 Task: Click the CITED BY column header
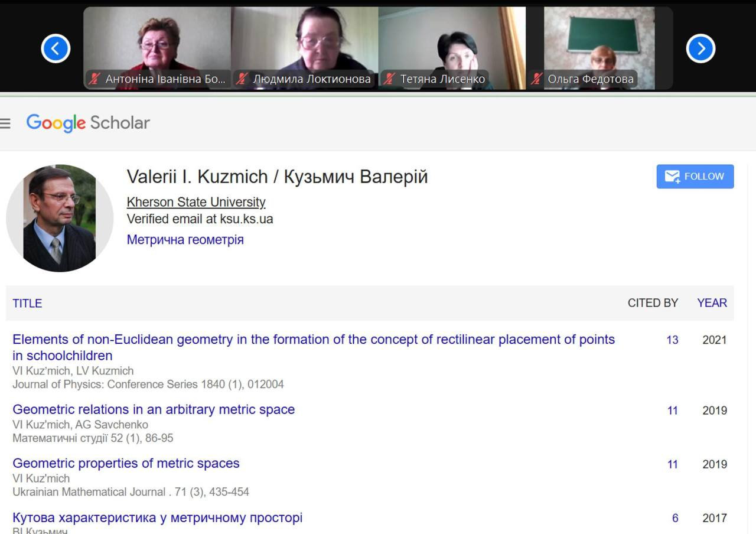pyautogui.click(x=653, y=303)
